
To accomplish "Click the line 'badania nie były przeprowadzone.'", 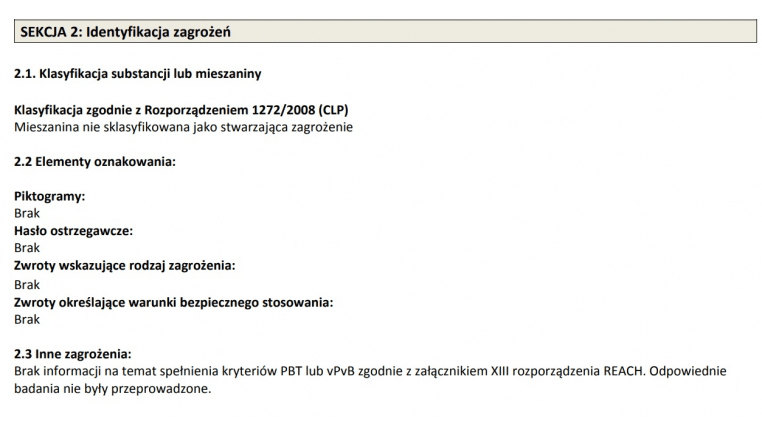I will [113, 389].
